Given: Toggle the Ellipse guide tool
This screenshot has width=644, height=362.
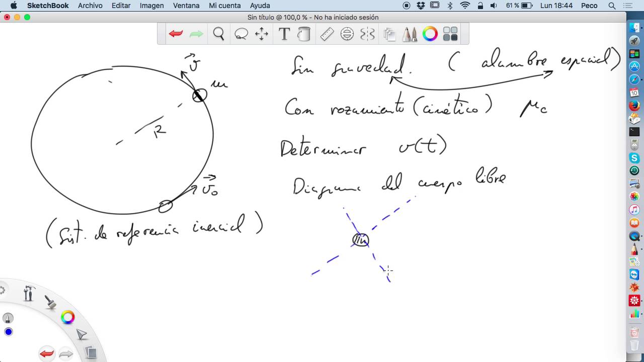Looking at the screenshot, I should tap(347, 34).
